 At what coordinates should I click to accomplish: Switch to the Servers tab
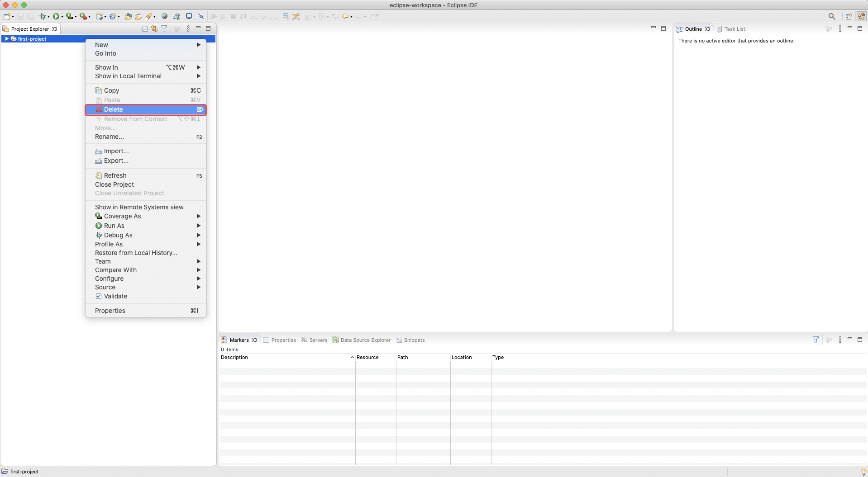(314, 340)
